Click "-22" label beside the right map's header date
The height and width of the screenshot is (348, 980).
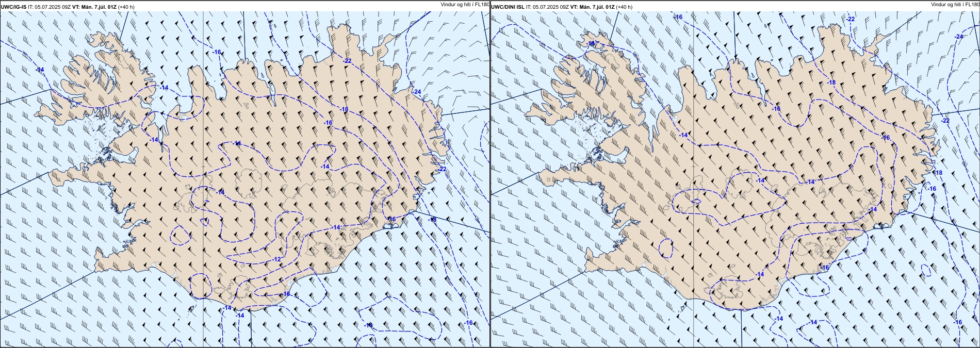pos(851,19)
